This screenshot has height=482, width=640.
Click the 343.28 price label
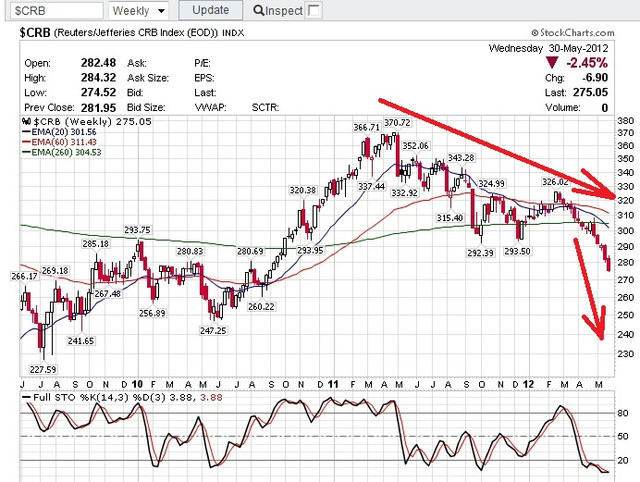coord(461,158)
